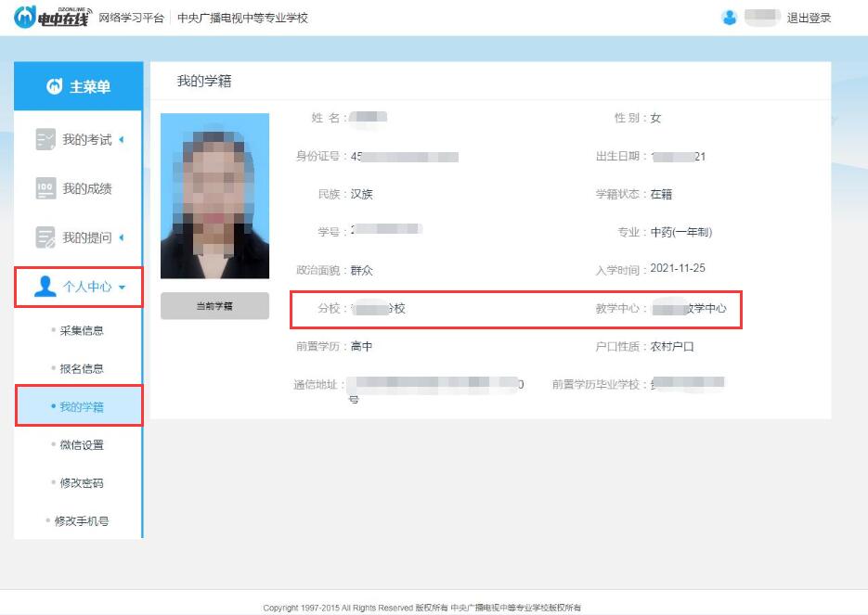Expand the 我的考试 submenu chevron

(x=123, y=140)
